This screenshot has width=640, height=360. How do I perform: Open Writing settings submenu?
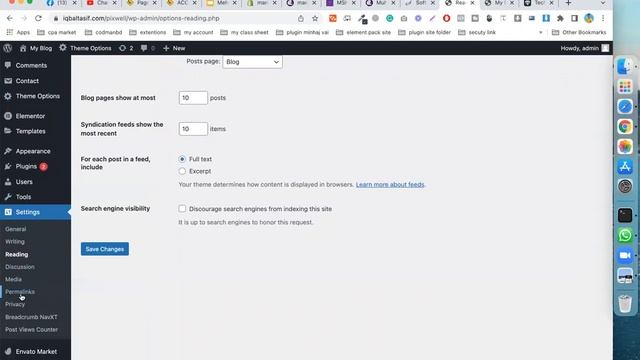pyautogui.click(x=15, y=242)
